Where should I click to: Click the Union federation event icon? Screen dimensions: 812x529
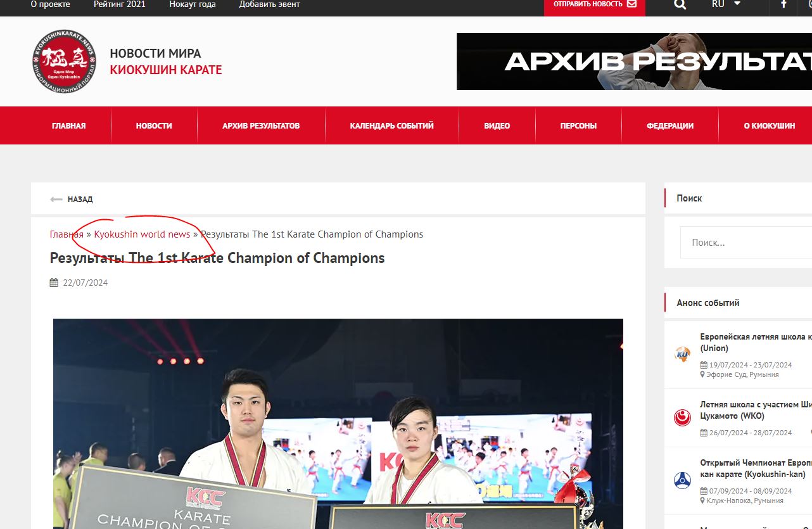tap(682, 354)
